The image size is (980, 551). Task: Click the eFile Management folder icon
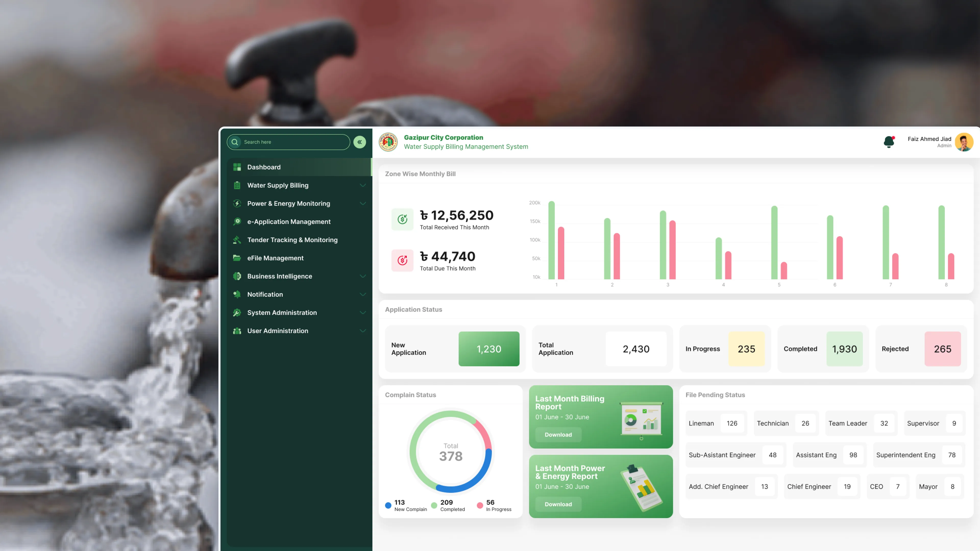click(x=237, y=258)
